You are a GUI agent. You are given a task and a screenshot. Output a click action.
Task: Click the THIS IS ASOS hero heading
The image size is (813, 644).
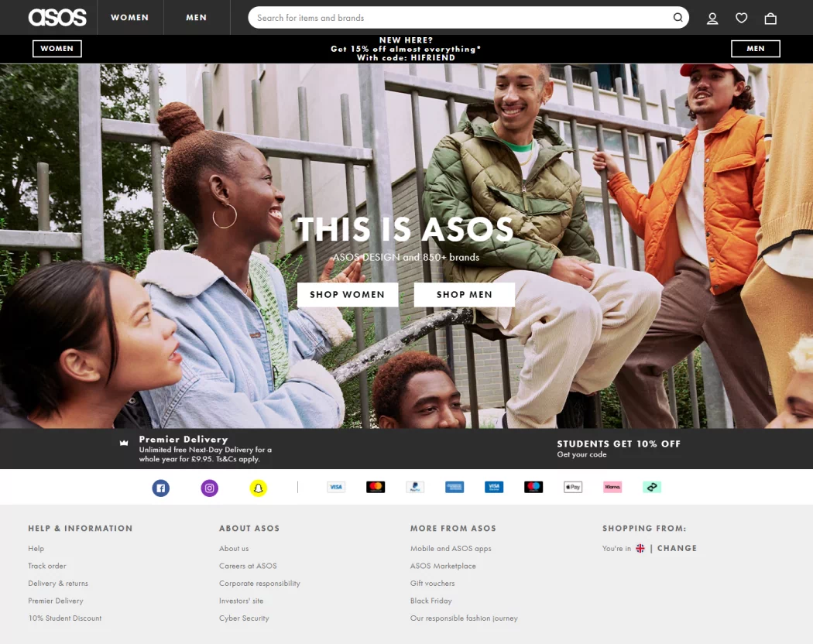click(x=406, y=229)
